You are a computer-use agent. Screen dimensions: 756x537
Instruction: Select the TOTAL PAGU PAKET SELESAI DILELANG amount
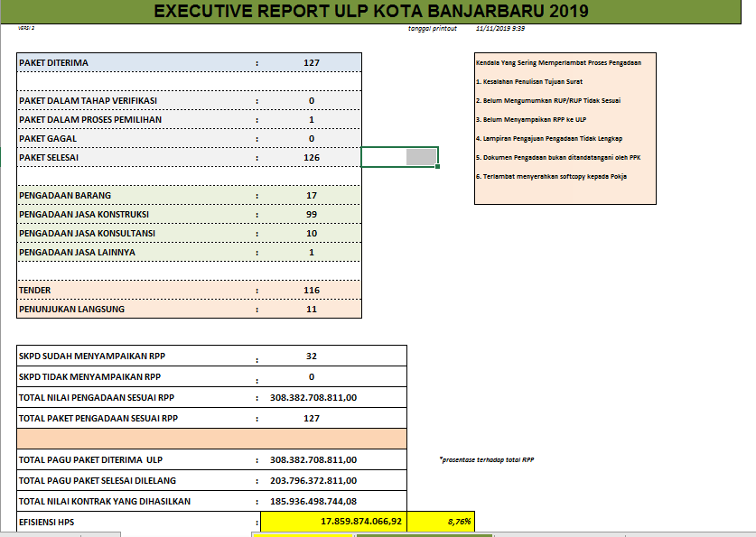coord(313,480)
